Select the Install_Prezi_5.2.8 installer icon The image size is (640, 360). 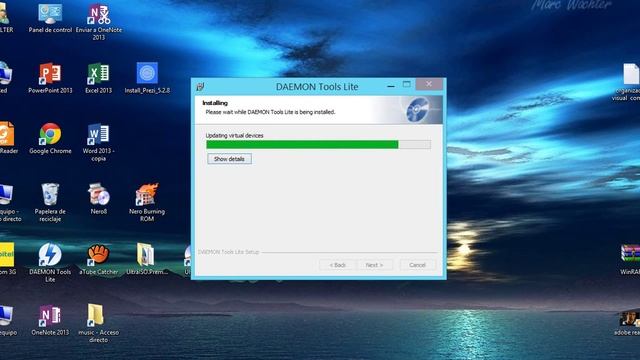(147, 78)
